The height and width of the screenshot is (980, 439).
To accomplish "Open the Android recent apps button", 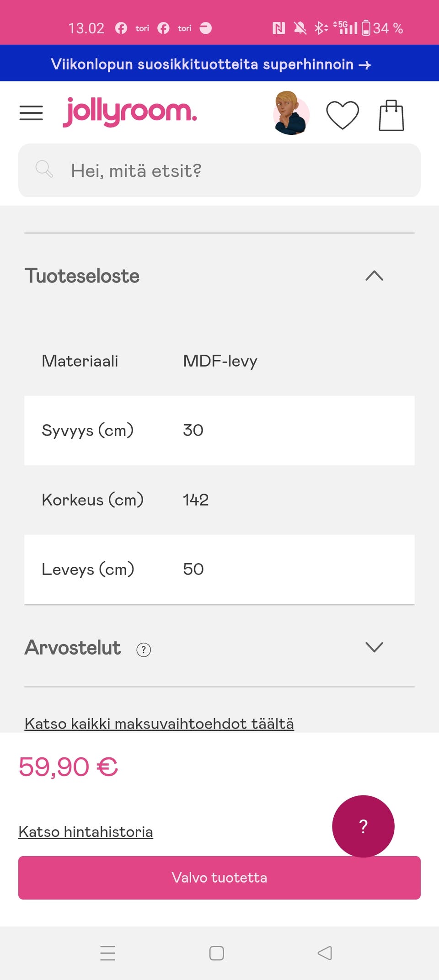I will coord(108,953).
